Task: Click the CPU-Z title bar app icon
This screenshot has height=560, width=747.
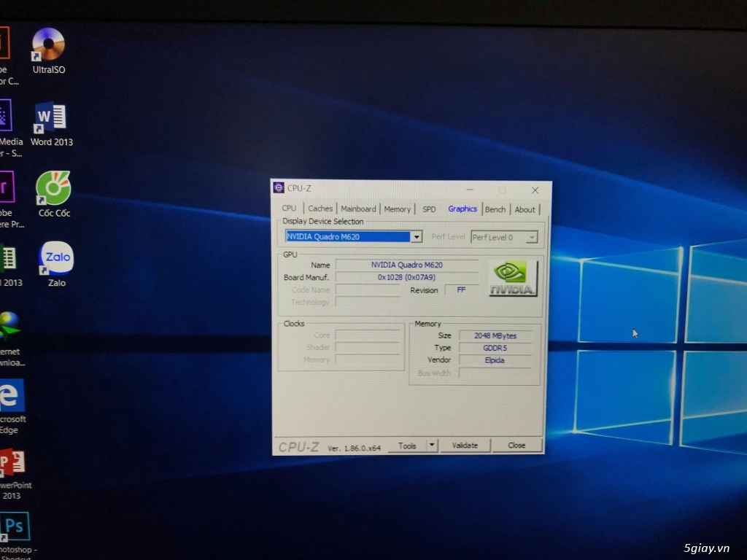Action: (279, 187)
